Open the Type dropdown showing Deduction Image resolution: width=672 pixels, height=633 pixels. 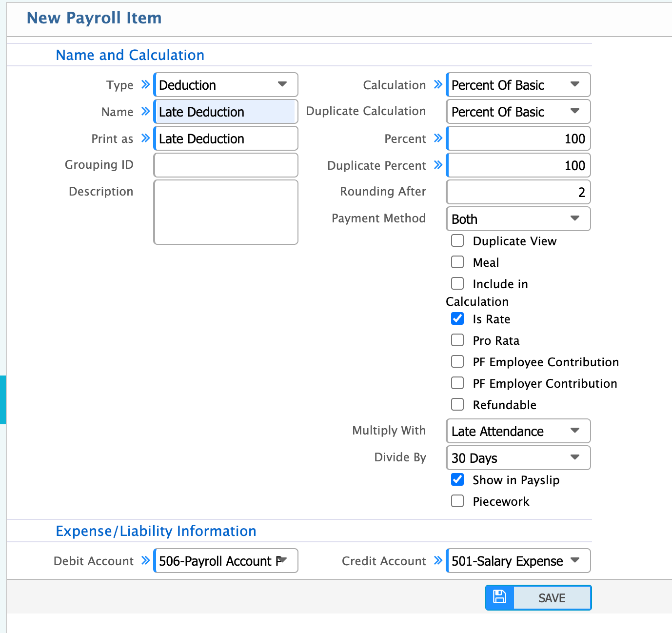(x=225, y=84)
